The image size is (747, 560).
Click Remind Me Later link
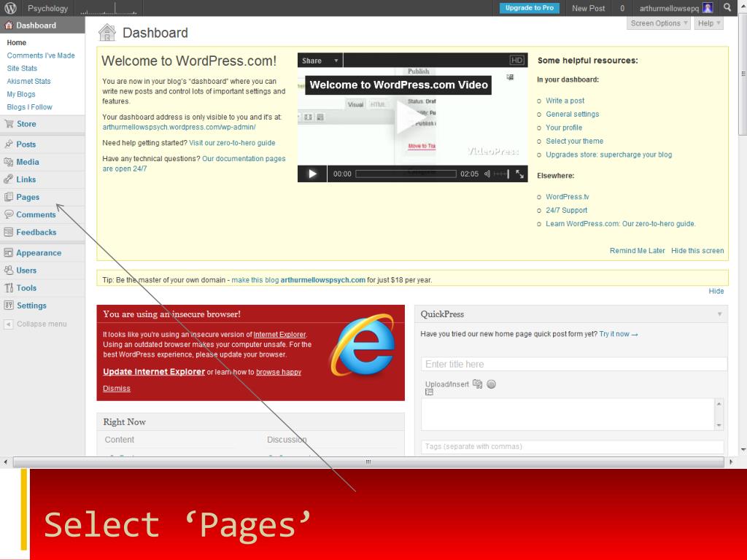click(637, 251)
